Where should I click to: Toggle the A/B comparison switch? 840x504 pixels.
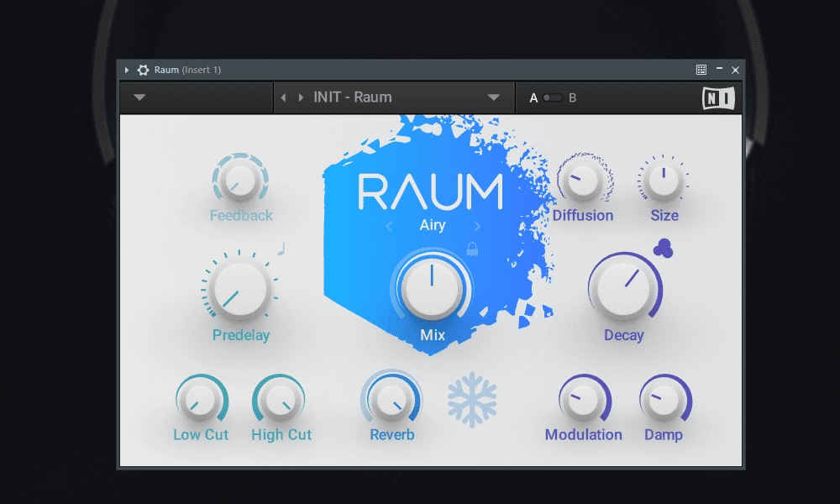point(553,98)
